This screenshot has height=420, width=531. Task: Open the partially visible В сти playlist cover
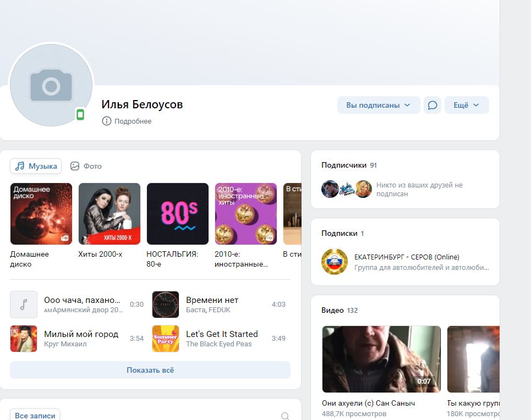click(x=292, y=214)
